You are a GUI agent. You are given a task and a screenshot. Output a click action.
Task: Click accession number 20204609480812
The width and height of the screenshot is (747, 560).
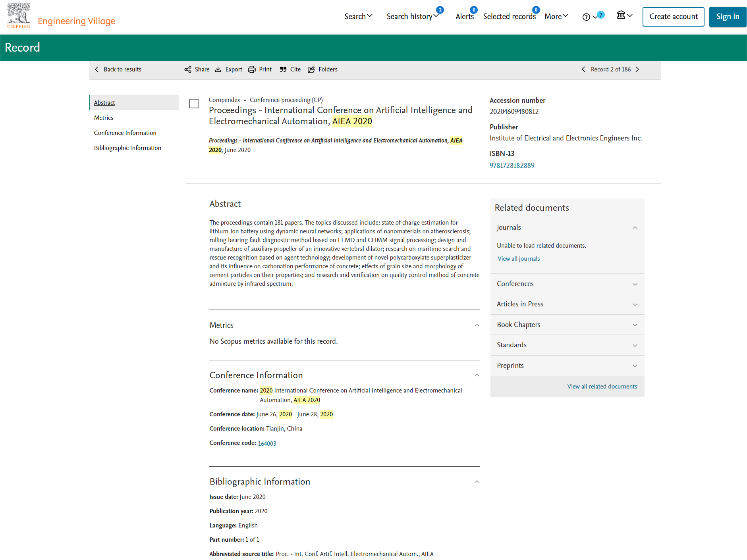point(514,112)
